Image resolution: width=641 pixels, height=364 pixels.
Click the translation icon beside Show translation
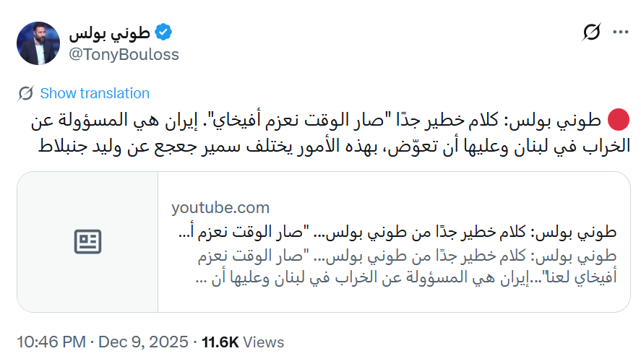pyautogui.click(x=26, y=93)
